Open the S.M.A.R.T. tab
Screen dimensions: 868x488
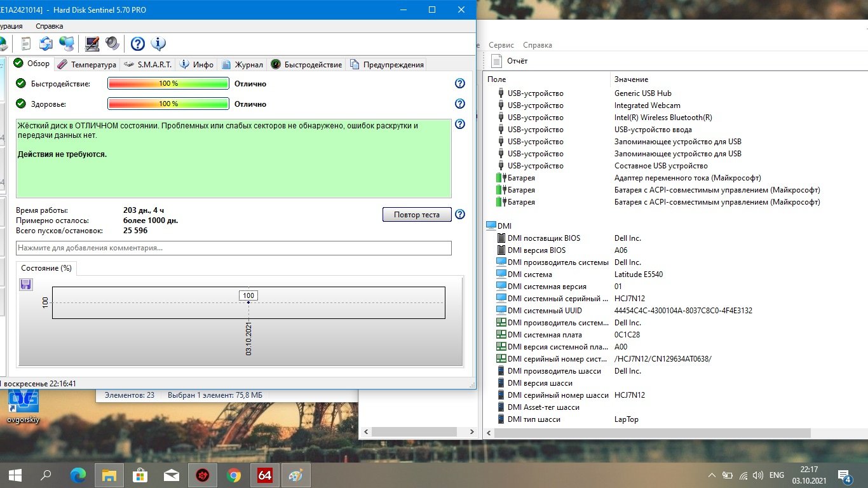[x=147, y=64]
